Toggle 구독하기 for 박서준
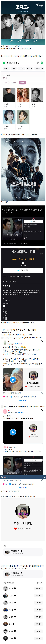This screenshot has width=46, height=644. click(38, 588)
